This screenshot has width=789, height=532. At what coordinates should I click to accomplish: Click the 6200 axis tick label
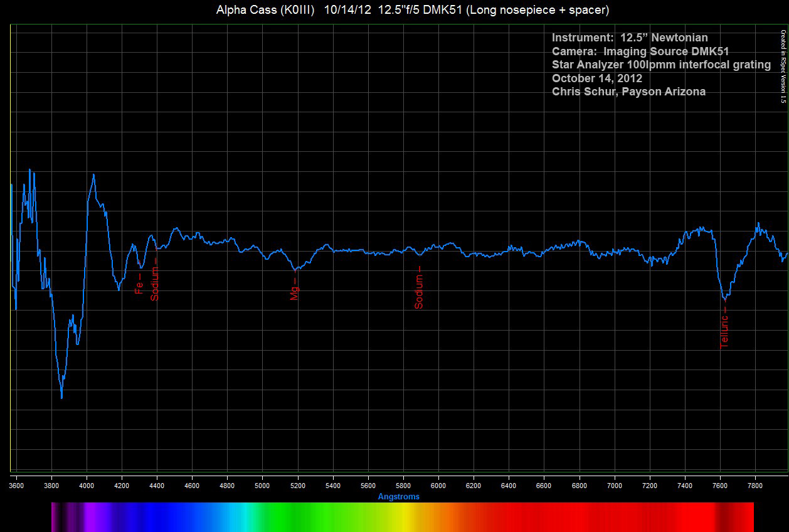point(474,485)
